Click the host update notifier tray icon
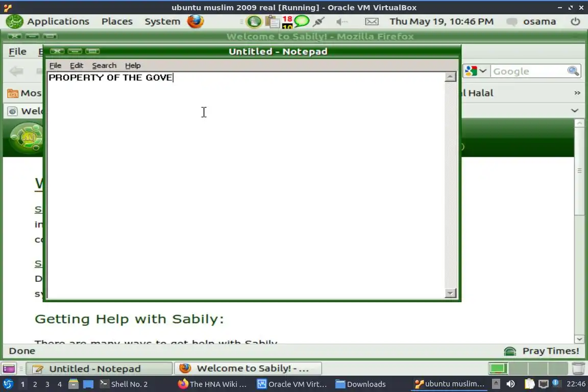This screenshot has height=392, width=588. click(x=556, y=383)
